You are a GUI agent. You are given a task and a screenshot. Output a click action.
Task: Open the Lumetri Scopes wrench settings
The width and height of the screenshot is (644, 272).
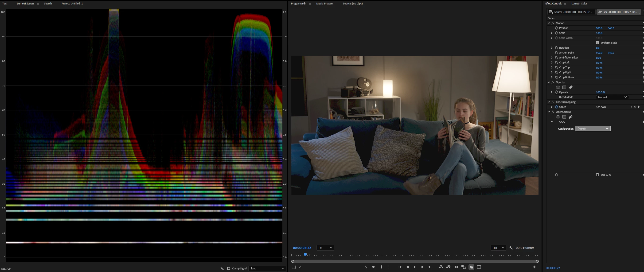point(222,268)
